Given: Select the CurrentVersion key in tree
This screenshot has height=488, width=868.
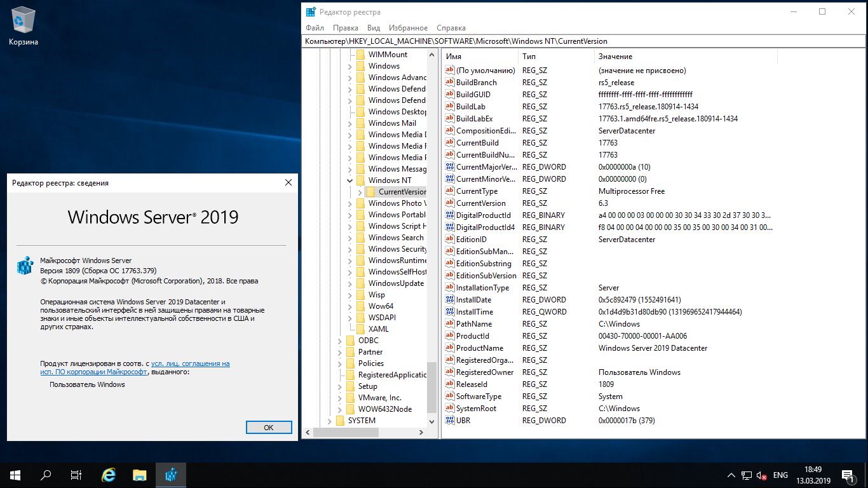Looking at the screenshot, I should [x=402, y=192].
